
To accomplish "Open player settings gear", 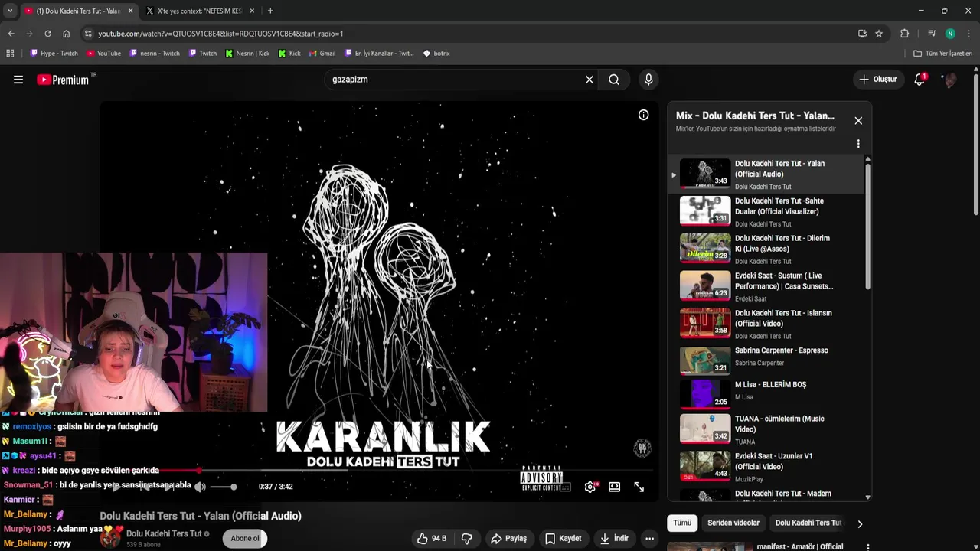I will pos(590,487).
